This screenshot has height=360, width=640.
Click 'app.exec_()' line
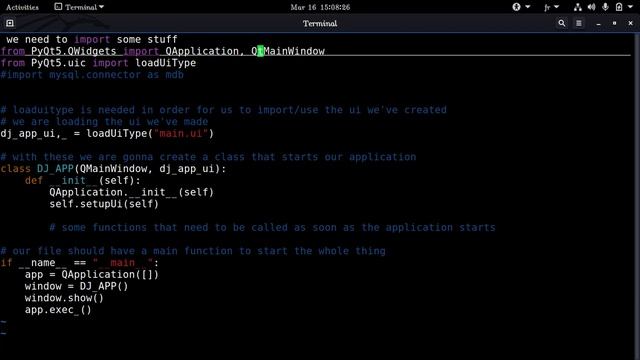coord(58,310)
